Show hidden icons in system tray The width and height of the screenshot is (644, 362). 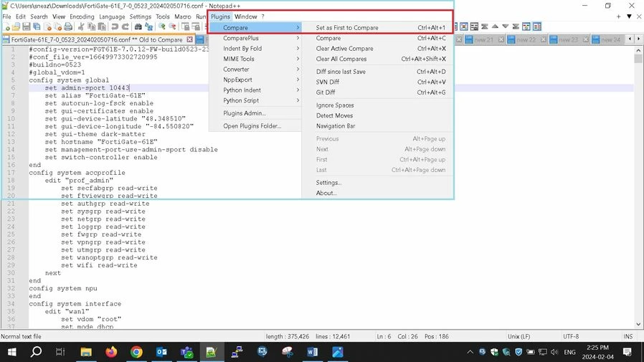point(470,352)
